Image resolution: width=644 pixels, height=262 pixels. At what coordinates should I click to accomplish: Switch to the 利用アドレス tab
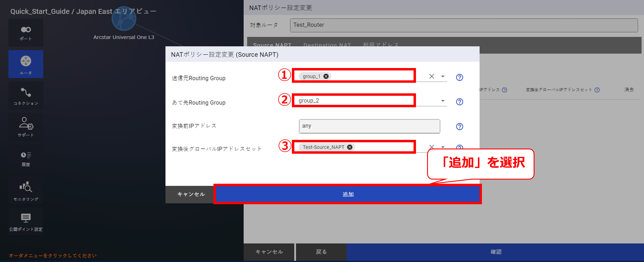tap(381, 45)
